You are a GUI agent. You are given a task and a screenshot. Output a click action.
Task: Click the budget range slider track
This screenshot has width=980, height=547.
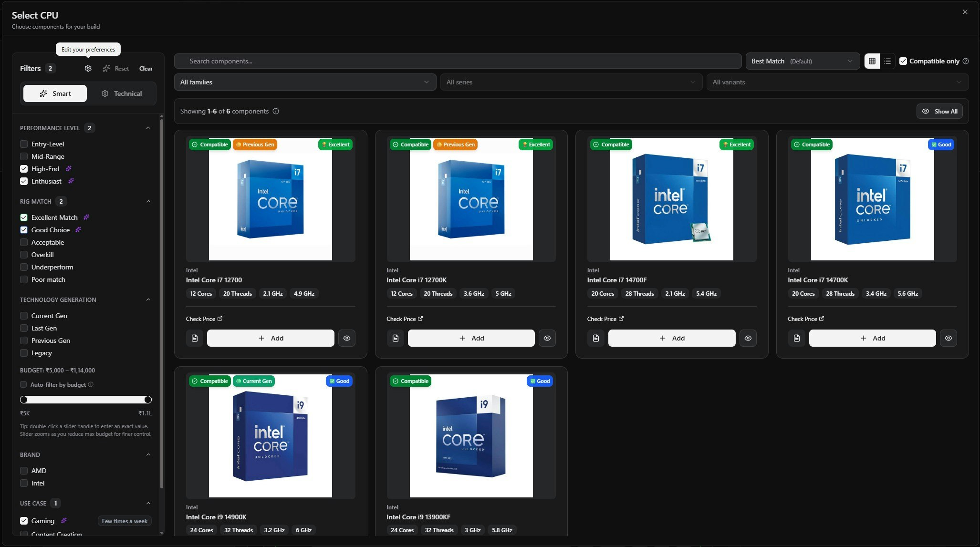click(x=86, y=400)
